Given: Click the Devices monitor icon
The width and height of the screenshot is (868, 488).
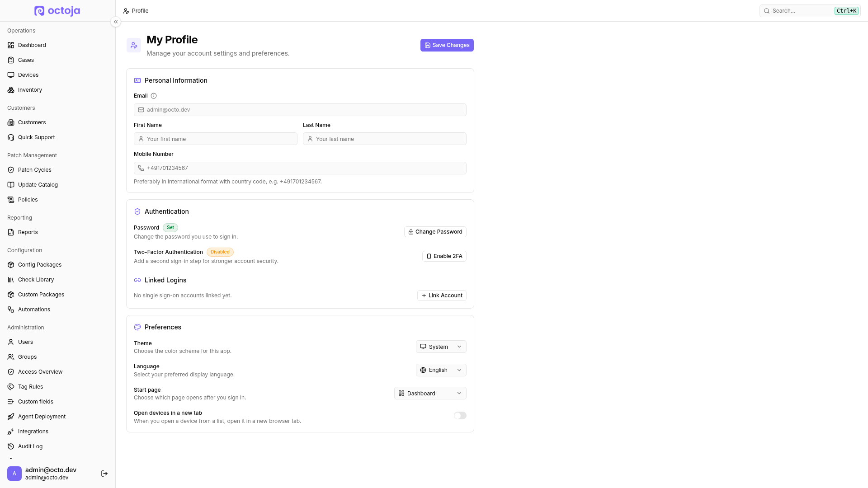Looking at the screenshot, I should tap(11, 75).
